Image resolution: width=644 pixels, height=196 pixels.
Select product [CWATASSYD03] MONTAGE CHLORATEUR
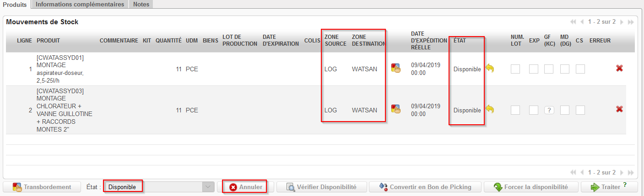64,110
